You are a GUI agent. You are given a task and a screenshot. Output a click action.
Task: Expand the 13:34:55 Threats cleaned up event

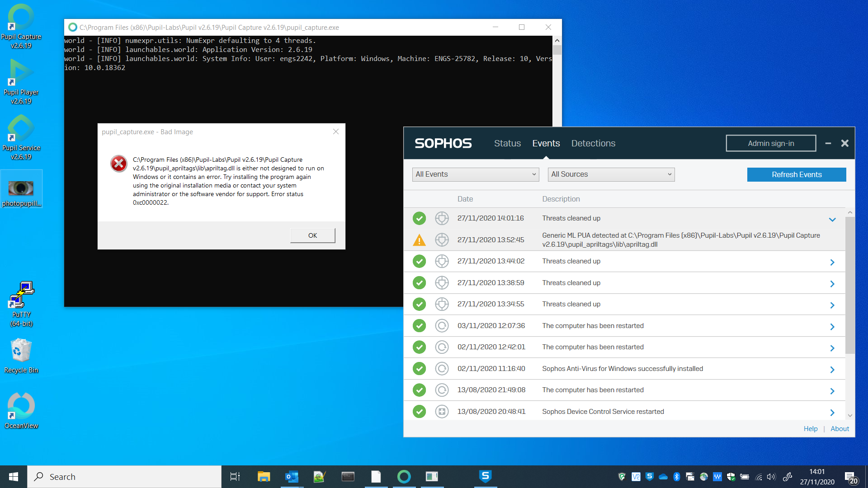[x=832, y=305]
